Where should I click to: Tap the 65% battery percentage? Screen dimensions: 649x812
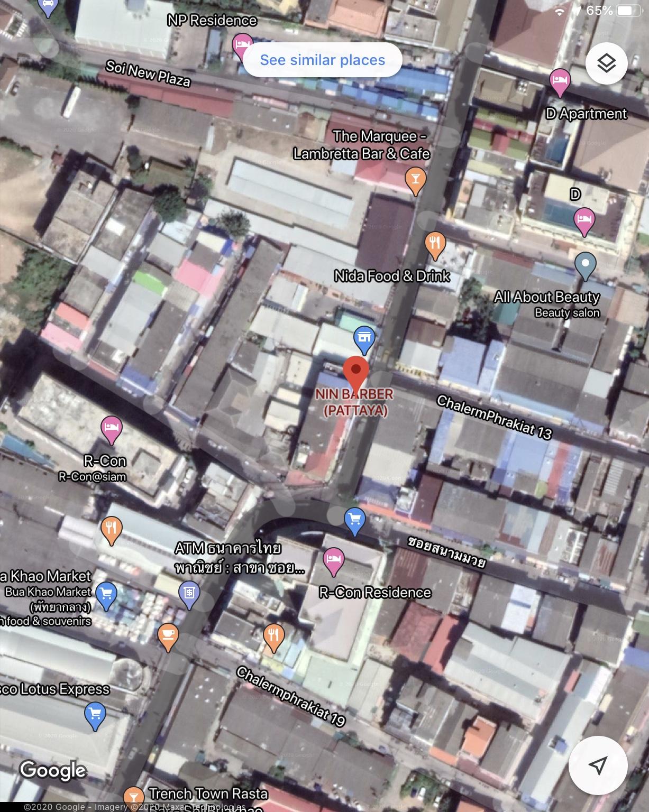(x=599, y=11)
